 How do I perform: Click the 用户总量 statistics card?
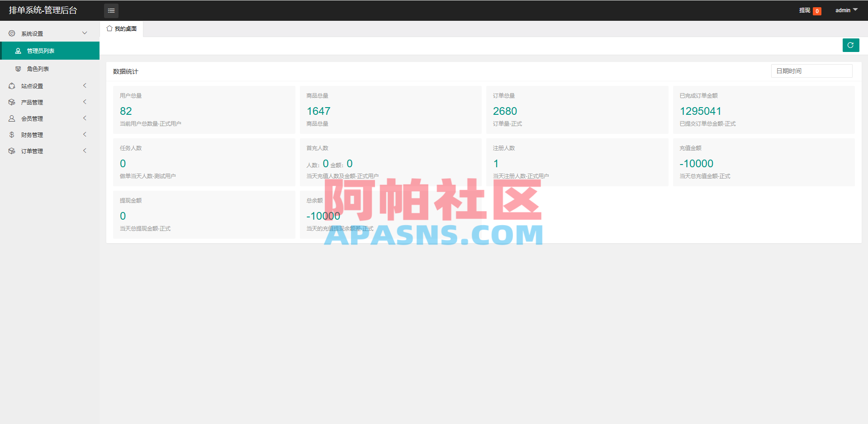[x=204, y=110]
